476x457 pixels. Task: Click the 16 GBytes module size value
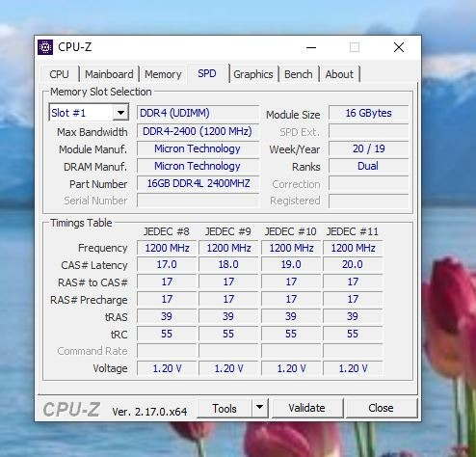(368, 113)
